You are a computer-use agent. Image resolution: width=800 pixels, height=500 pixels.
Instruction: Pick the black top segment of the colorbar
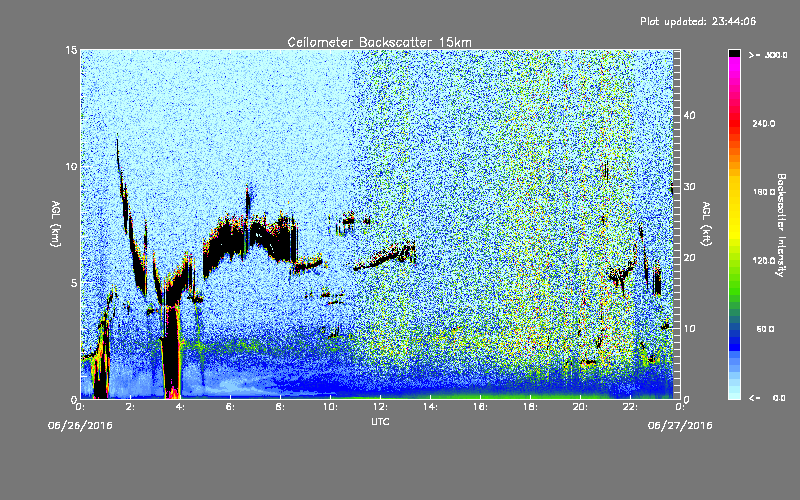[x=734, y=53]
